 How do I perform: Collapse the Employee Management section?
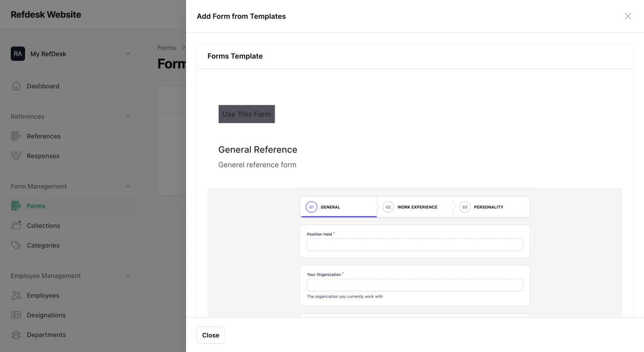[128, 276]
